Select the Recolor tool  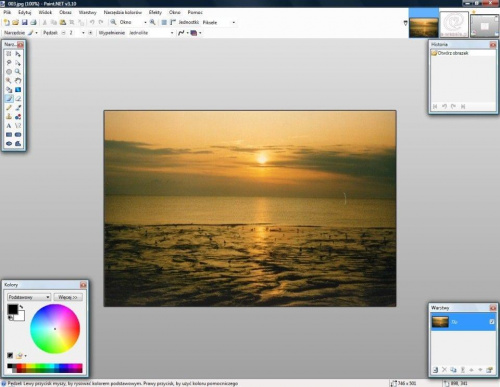click(18, 117)
